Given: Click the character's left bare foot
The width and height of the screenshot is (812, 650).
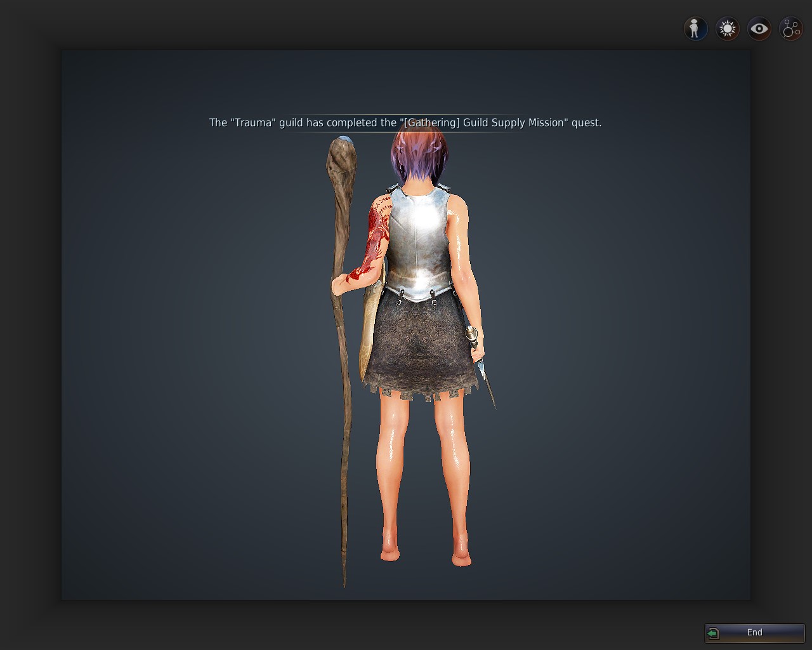Looking at the screenshot, I should tap(390, 553).
